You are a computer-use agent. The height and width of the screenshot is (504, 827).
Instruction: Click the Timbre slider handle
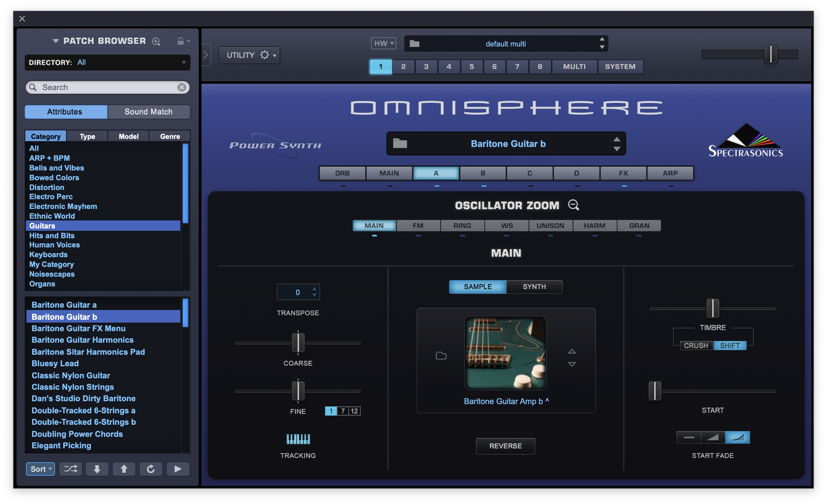(712, 308)
